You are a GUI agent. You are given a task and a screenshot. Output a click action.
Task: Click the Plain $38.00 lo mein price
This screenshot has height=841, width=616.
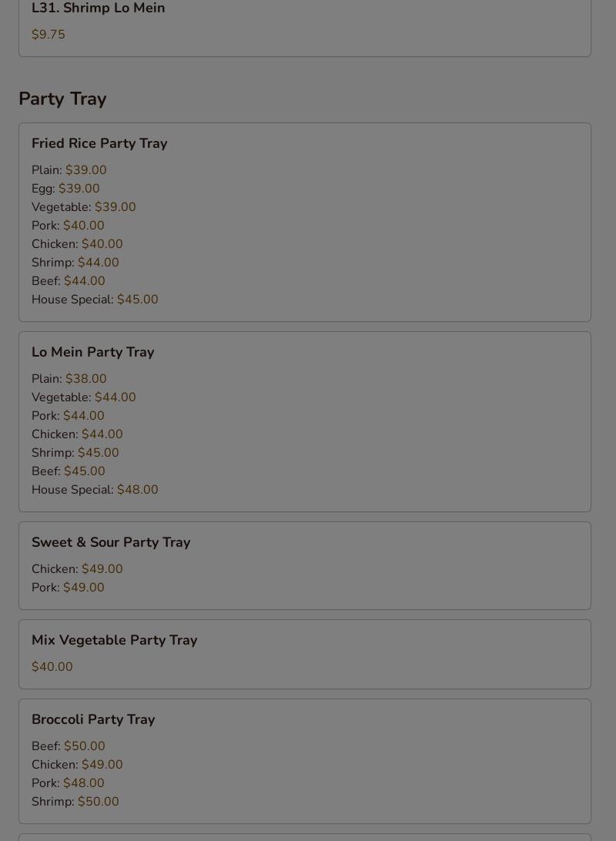point(85,379)
